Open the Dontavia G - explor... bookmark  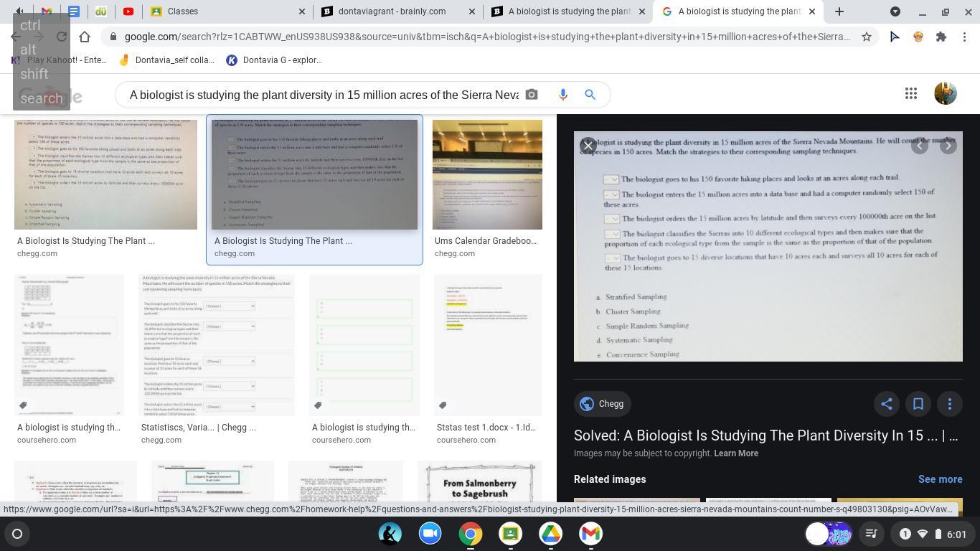(x=275, y=60)
